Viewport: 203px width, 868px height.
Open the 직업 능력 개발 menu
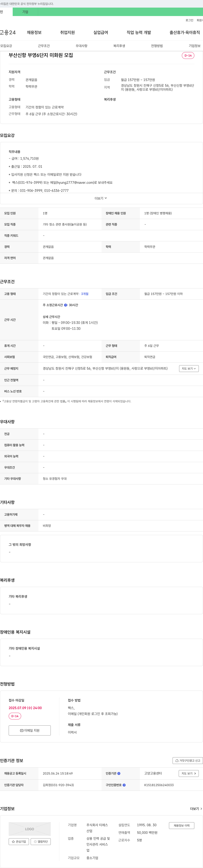tap(139, 32)
